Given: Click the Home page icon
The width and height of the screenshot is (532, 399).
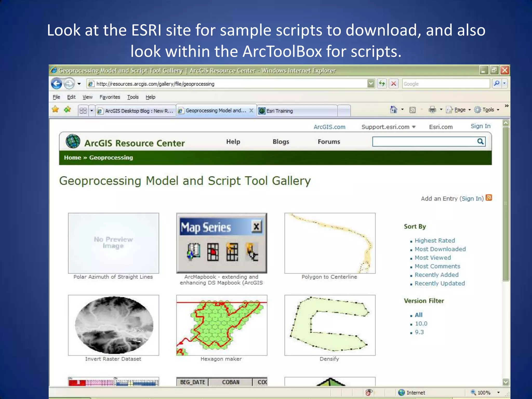Looking at the screenshot, I should (x=394, y=110).
